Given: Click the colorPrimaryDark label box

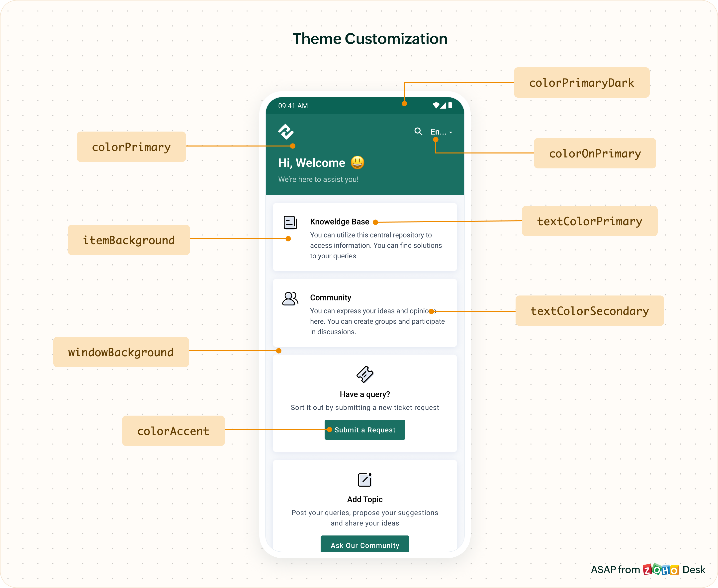Looking at the screenshot, I should point(581,83).
